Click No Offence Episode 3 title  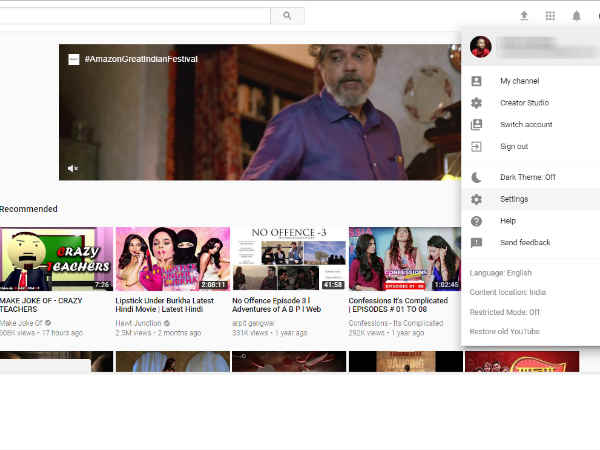(276, 305)
